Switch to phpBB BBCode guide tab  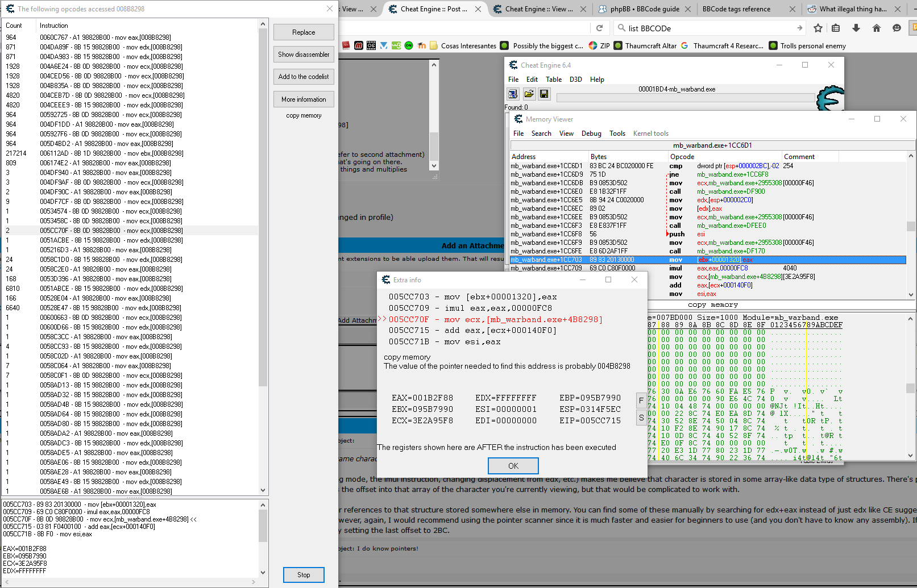[x=645, y=9]
